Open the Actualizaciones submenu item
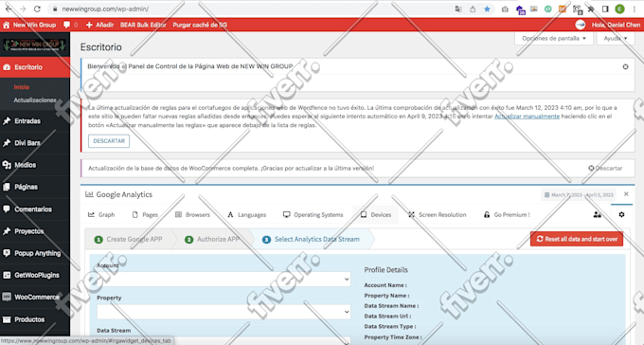The width and height of the screenshot is (644, 345). (35, 100)
